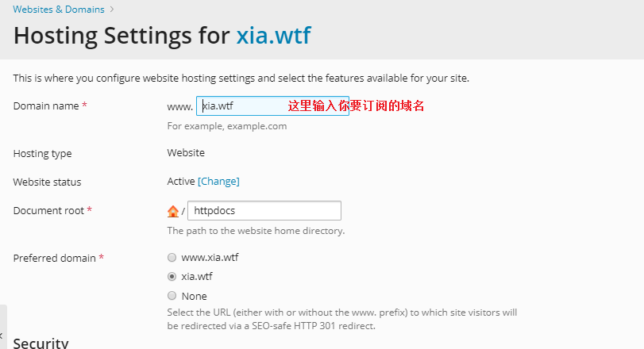The height and width of the screenshot is (349, 644).
Task: Click the Website status label
Action: point(47,182)
